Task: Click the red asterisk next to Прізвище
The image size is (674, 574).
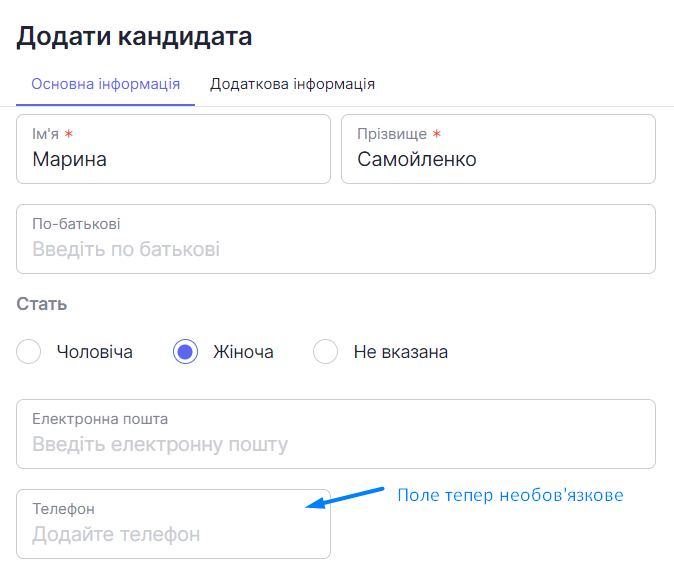Action: click(x=437, y=134)
